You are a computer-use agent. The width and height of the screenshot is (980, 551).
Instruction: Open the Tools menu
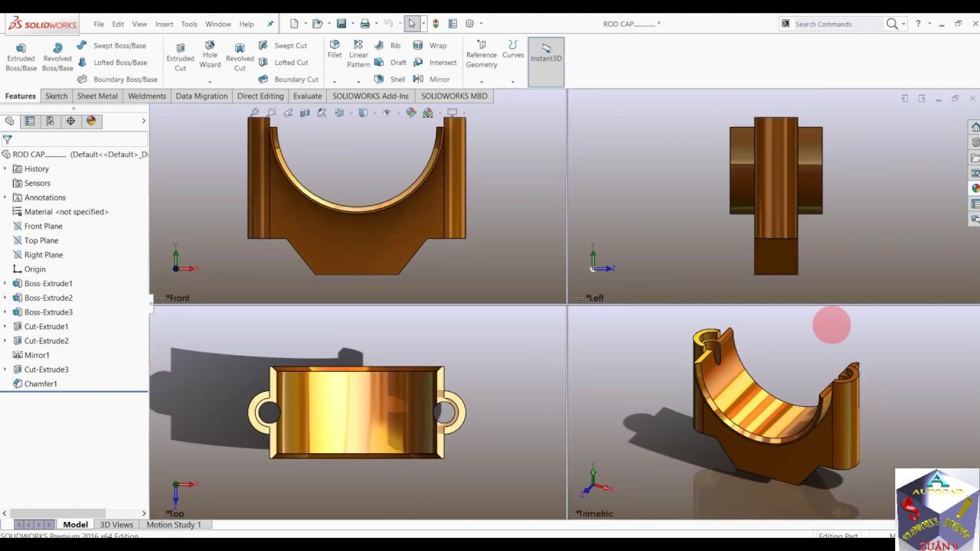(x=189, y=24)
